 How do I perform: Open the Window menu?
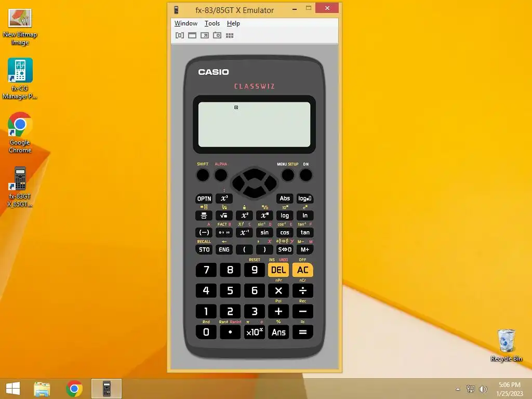tap(186, 23)
